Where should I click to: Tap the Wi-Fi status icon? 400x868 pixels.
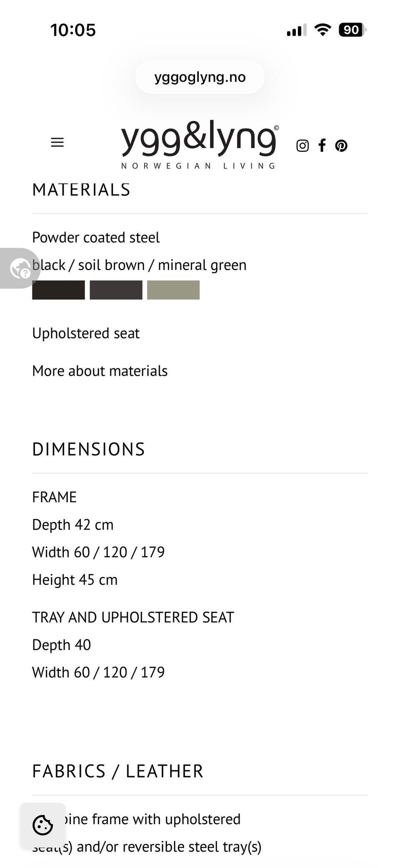(x=322, y=30)
